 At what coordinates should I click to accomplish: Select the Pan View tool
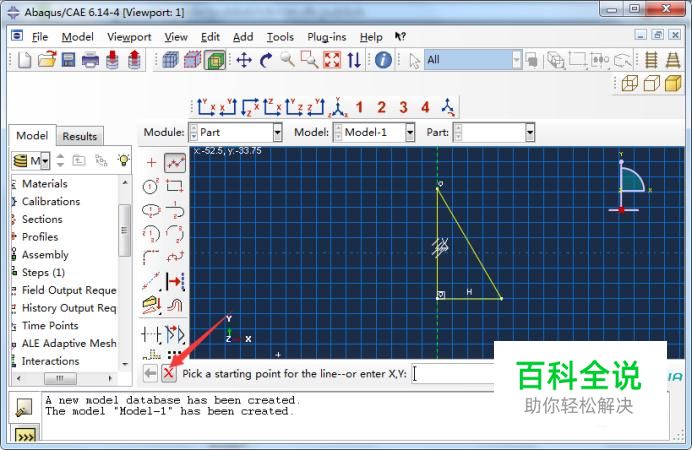click(244, 60)
